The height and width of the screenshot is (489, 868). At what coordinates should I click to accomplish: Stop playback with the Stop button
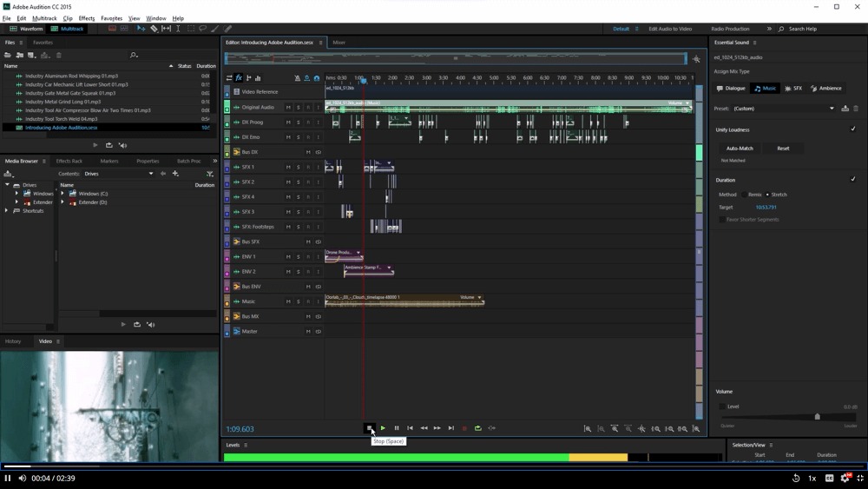click(x=369, y=428)
